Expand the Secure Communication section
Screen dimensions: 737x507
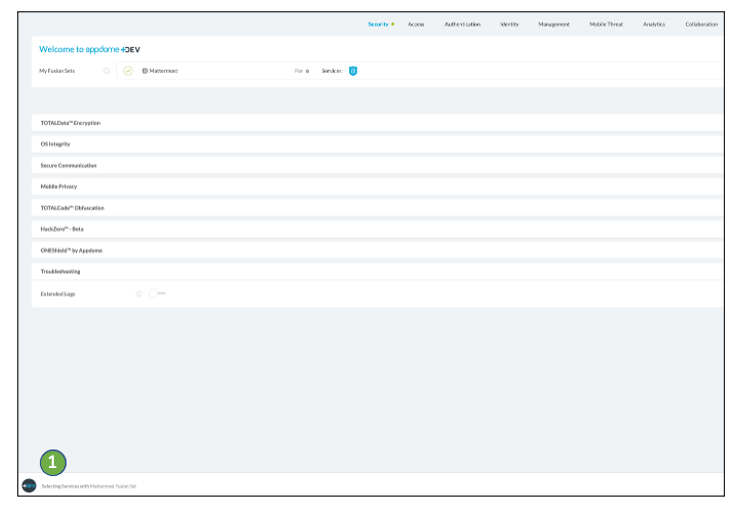click(68, 165)
